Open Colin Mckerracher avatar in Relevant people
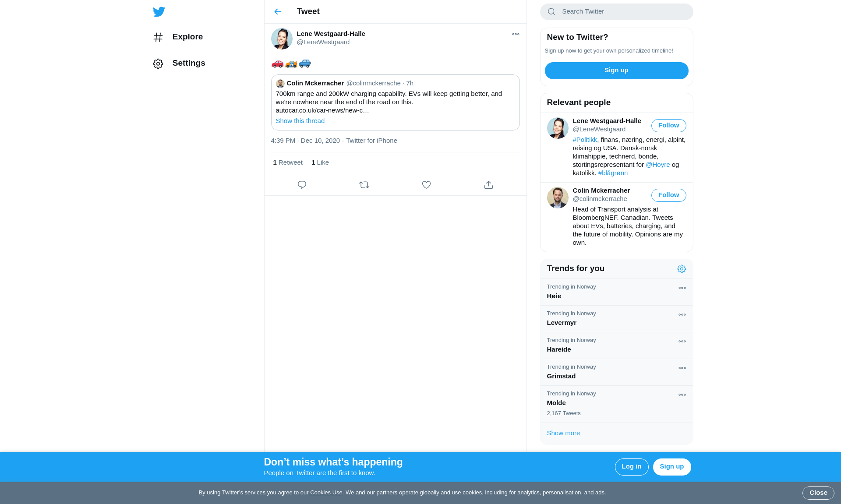 point(558,198)
